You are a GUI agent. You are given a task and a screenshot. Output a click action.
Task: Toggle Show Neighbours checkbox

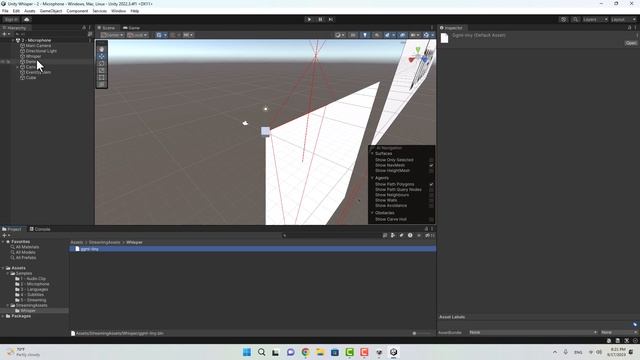click(431, 195)
